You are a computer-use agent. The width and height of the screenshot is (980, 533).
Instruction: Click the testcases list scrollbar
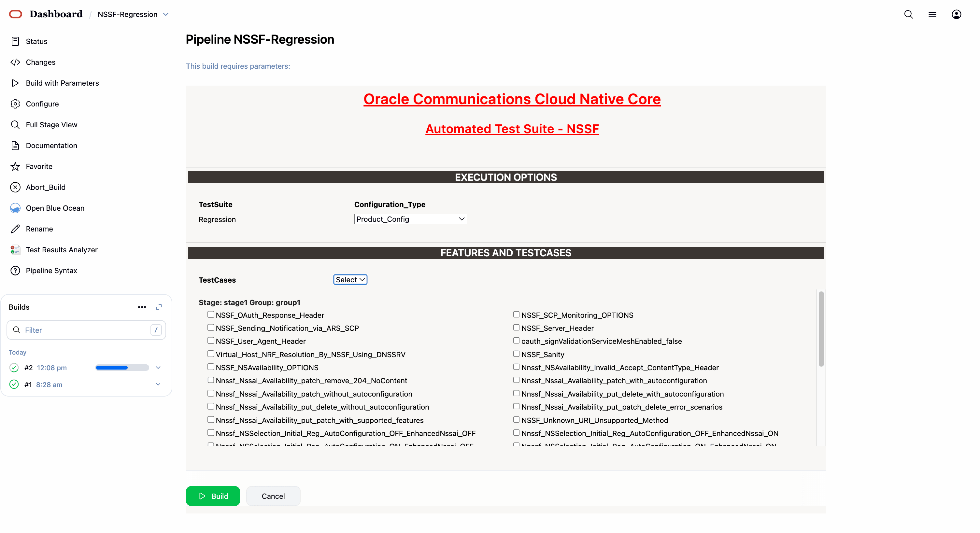point(821,329)
